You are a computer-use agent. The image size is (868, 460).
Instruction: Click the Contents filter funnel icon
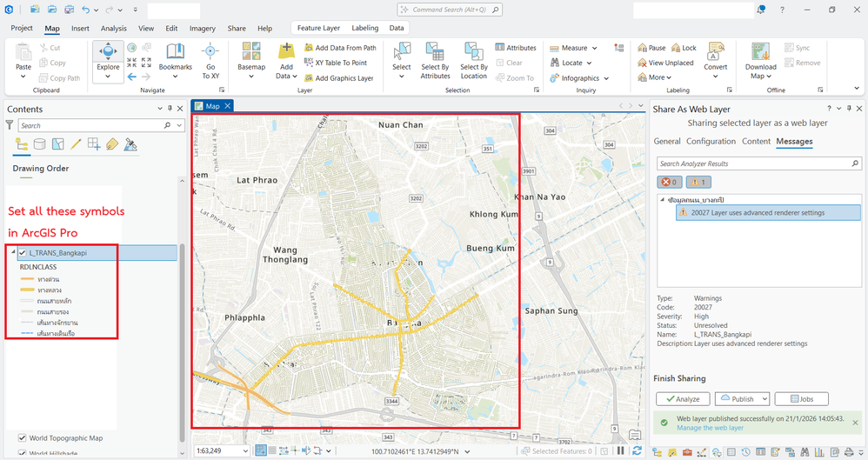click(10, 126)
